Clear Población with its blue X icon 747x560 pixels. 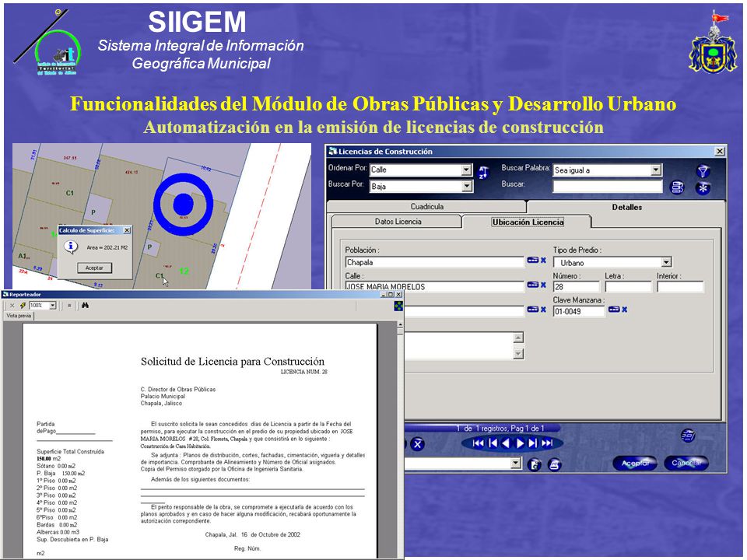point(543,261)
